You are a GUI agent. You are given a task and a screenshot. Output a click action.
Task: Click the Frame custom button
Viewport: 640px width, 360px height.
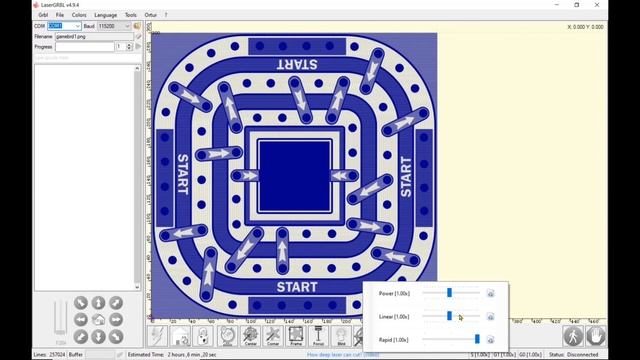(296, 336)
